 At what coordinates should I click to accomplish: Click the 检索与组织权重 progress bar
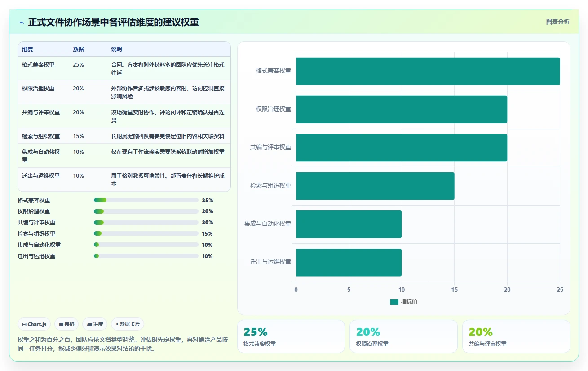point(146,234)
